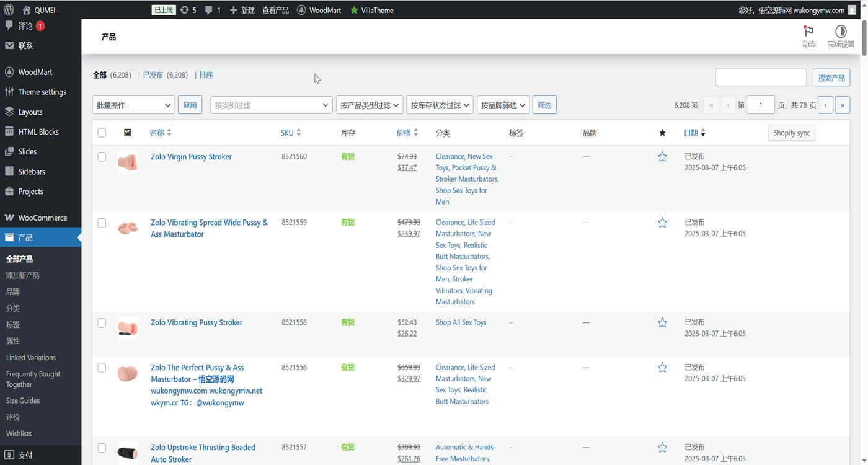
Task: Check Zolo Upstroke Thrusting Beaded row
Action: coord(102,448)
